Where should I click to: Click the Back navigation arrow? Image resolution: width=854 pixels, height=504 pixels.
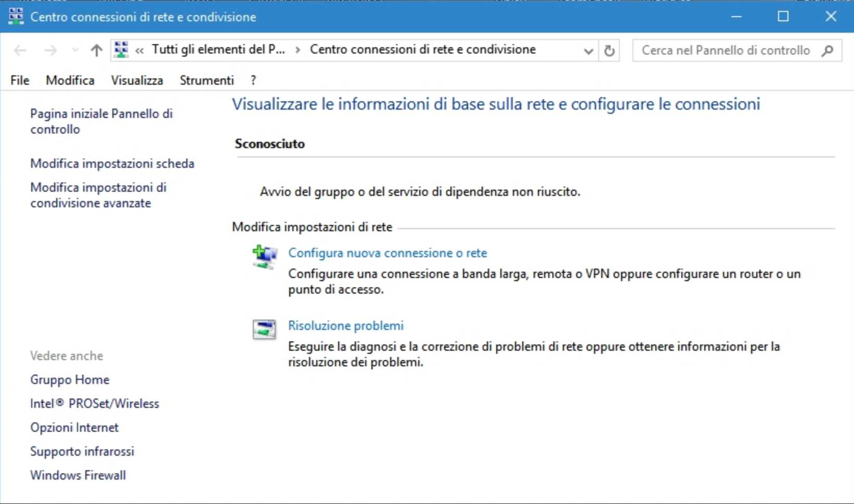coord(20,50)
